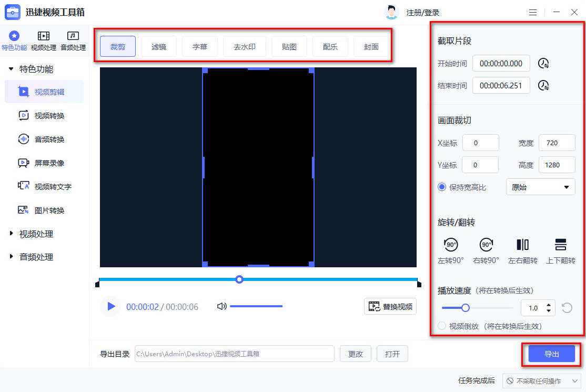Screen dimensions: 586x392
Task: Expand the 音频处理 tree section
Action: pyautogui.click(x=11, y=257)
